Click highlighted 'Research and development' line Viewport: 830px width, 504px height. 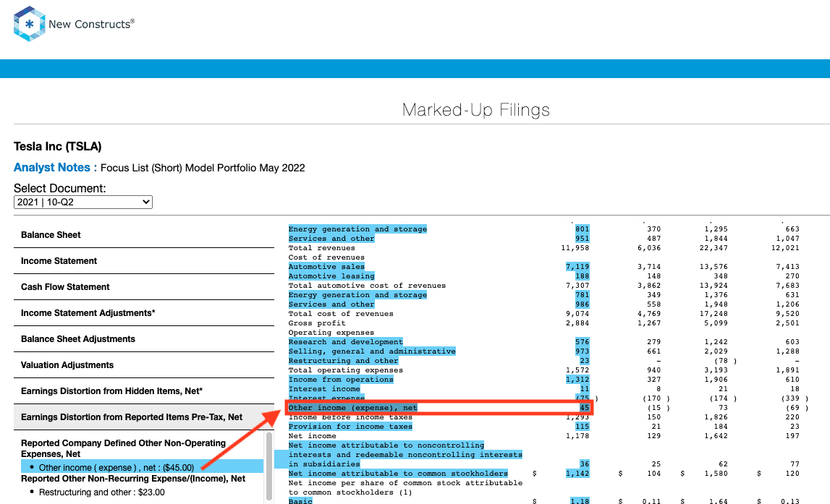coord(346,342)
